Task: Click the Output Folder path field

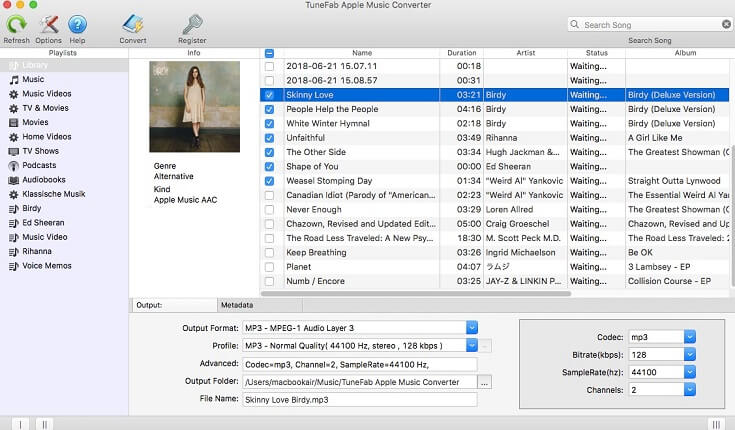Action: point(360,382)
